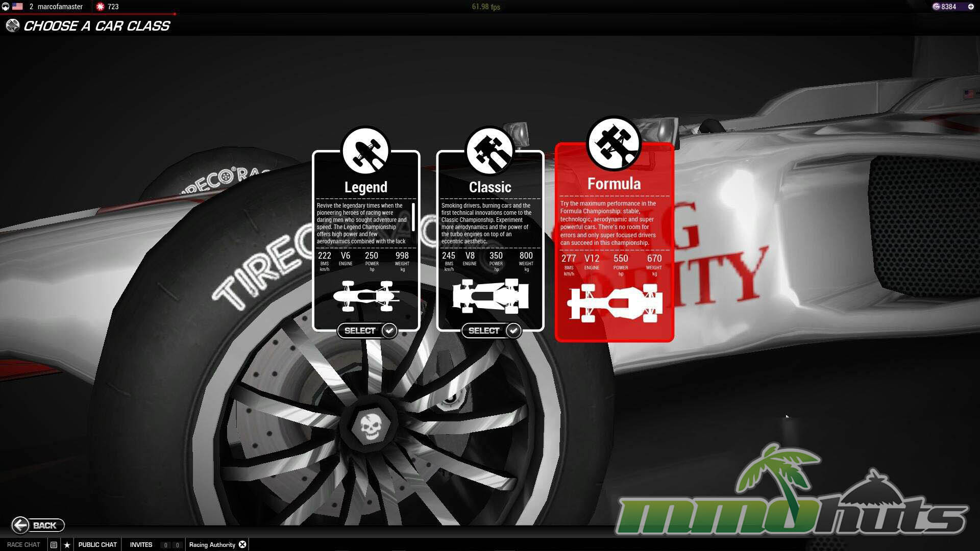
Task: Close the Racing Authority chat tab
Action: (242, 544)
